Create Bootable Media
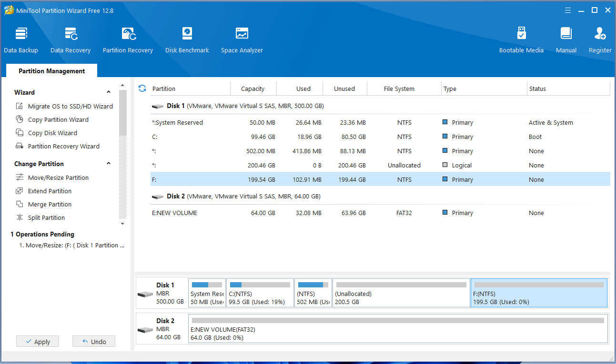 tap(521, 40)
